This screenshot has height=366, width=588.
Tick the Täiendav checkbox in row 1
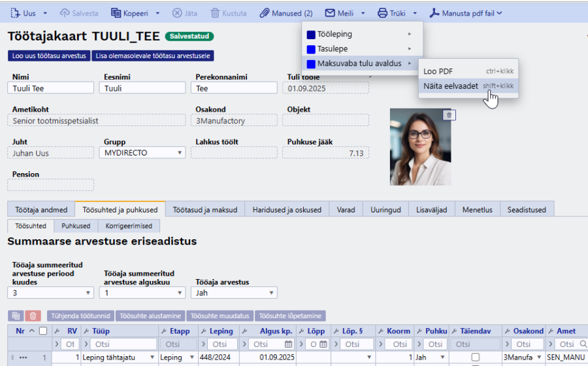click(475, 358)
